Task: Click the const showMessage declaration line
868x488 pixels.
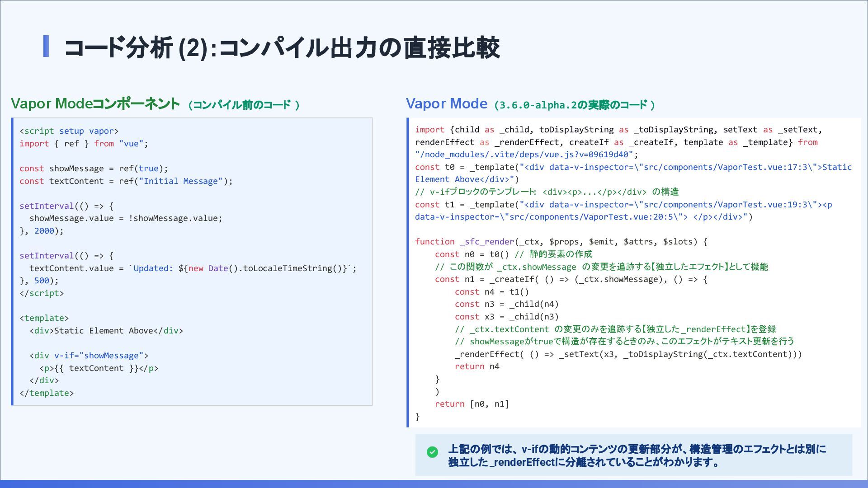Action: tap(94, 169)
